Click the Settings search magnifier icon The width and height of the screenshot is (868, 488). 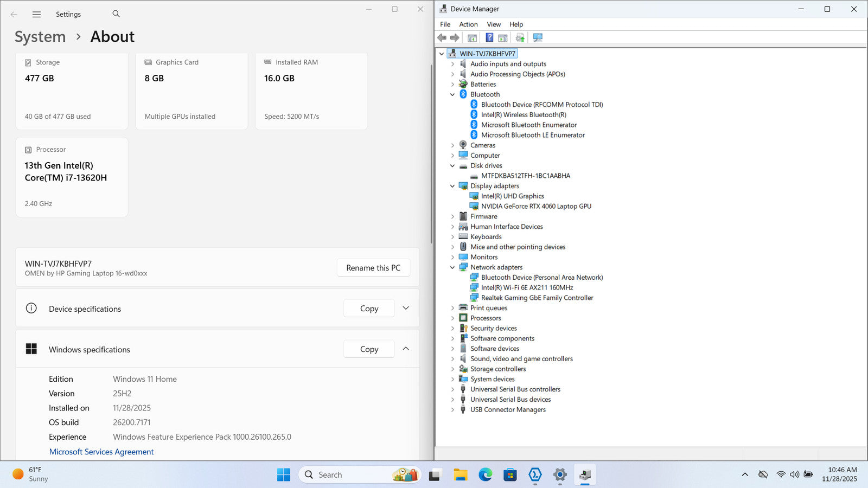click(x=116, y=14)
